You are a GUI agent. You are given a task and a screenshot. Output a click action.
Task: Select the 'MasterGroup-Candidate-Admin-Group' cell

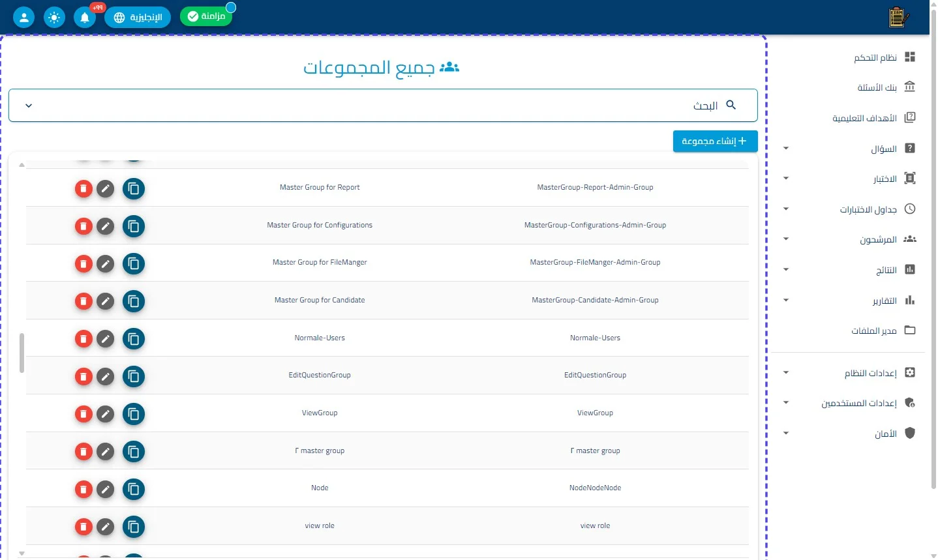tap(595, 300)
